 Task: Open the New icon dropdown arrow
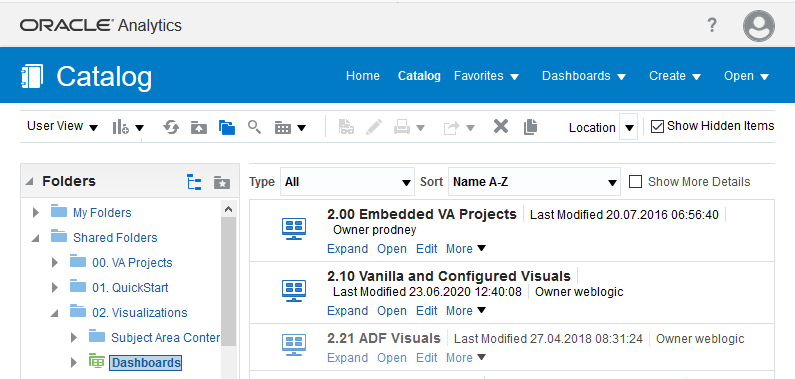(139, 128)
